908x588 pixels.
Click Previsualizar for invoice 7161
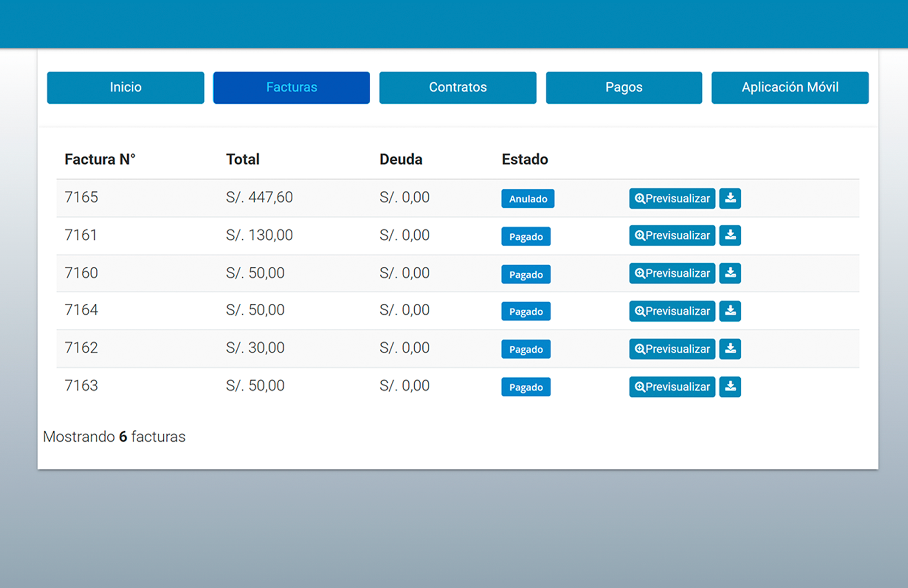coord(672,236)
